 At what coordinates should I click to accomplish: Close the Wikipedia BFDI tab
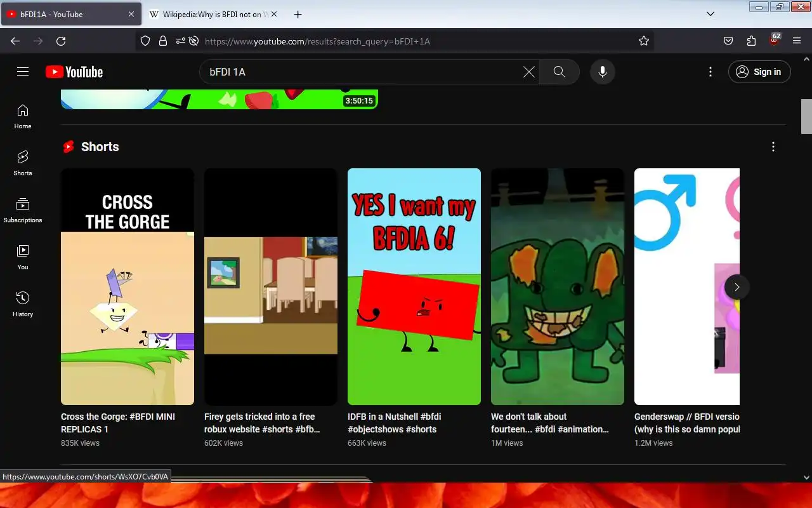pyautogui.click(x=273, y=14)
